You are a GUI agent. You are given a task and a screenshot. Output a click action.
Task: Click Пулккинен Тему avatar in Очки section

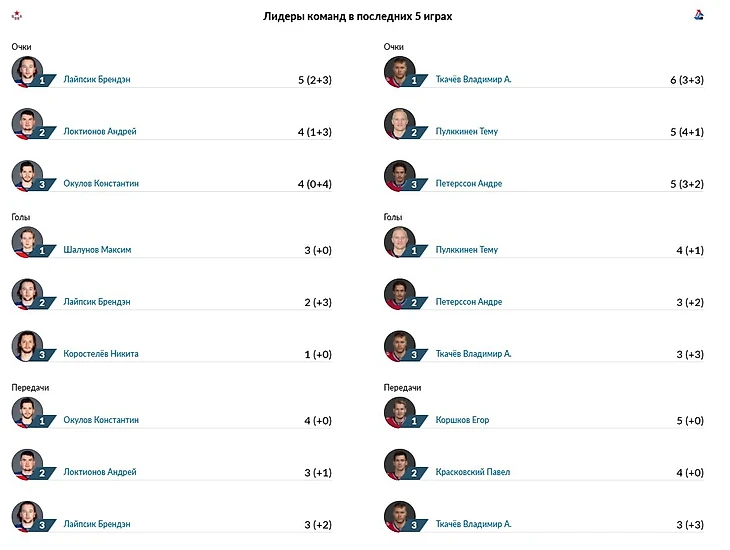(399, 124)
